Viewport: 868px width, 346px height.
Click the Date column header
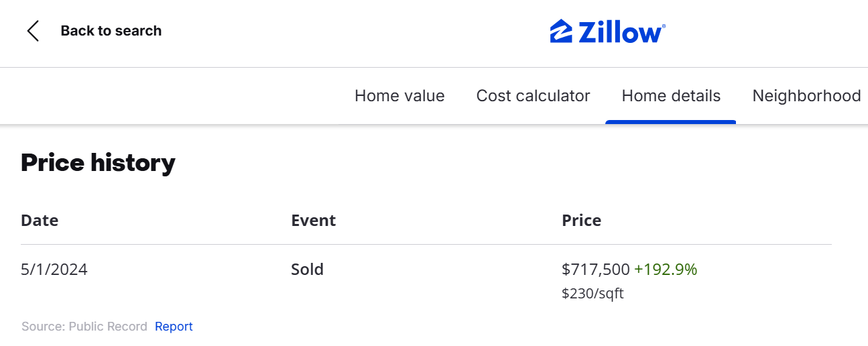click(40, 220)
